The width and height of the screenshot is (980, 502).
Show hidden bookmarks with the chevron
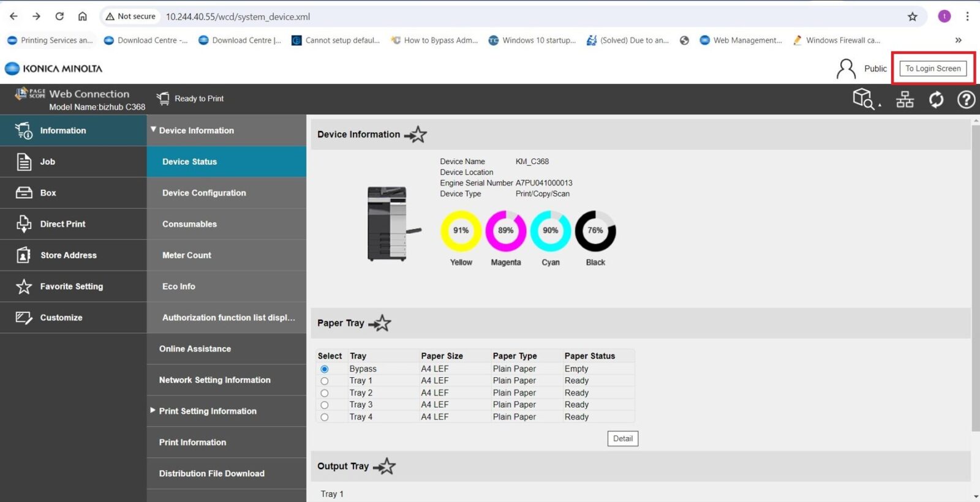point(958,40)
